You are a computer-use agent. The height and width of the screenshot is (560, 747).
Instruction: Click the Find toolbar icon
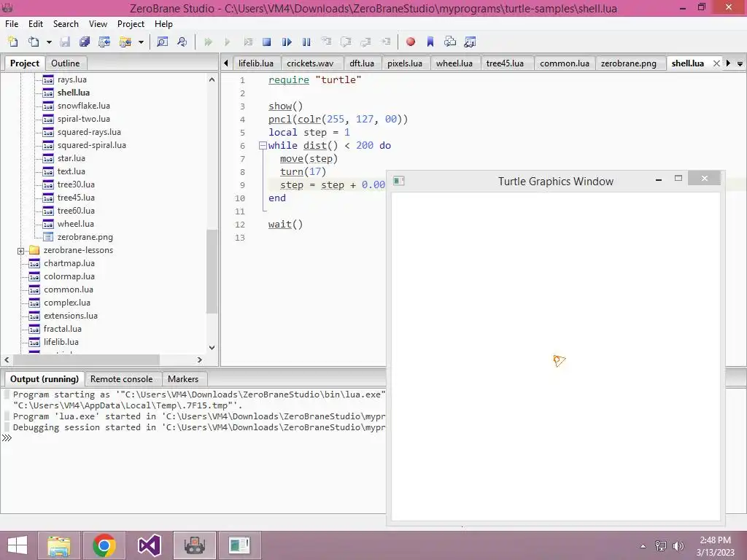coord(162,42)
